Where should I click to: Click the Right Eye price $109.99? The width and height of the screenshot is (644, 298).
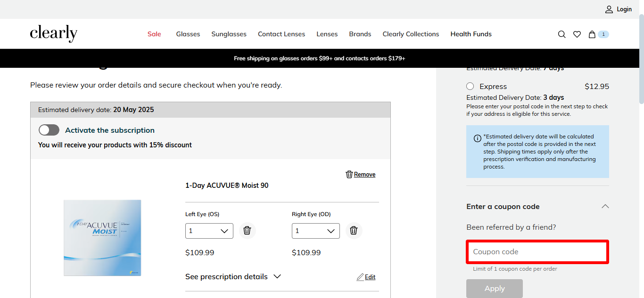click(x=306, y=253)
